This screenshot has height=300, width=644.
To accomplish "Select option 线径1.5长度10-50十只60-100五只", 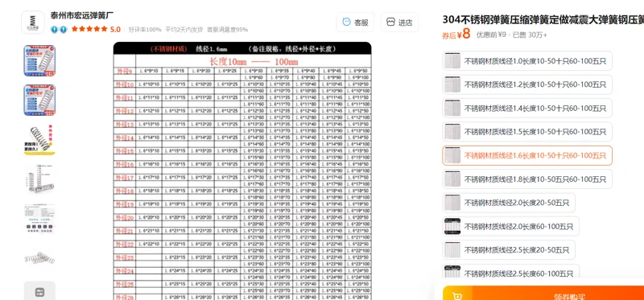I will pos(527,132).
